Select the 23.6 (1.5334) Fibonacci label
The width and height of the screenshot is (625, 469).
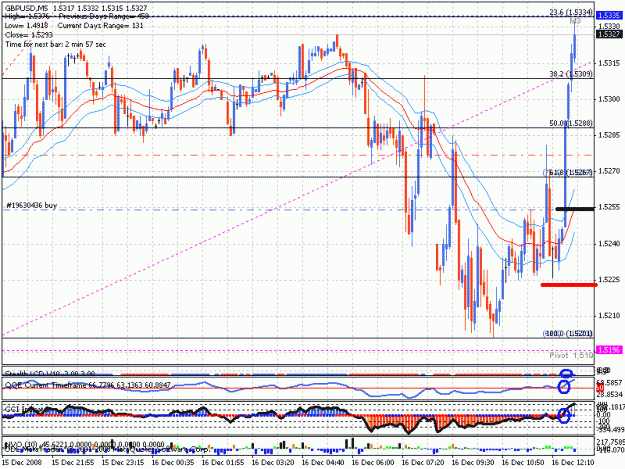pos(571,13)
